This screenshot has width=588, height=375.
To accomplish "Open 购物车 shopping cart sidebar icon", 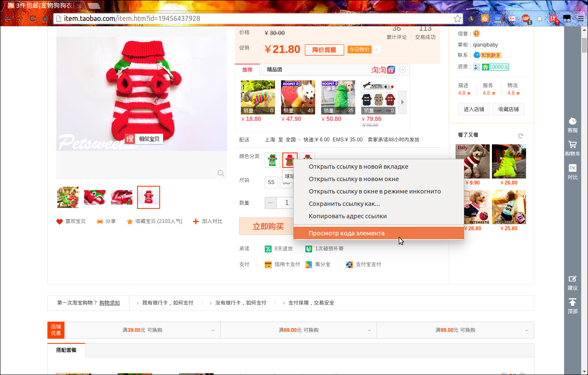I will [573, 148].
